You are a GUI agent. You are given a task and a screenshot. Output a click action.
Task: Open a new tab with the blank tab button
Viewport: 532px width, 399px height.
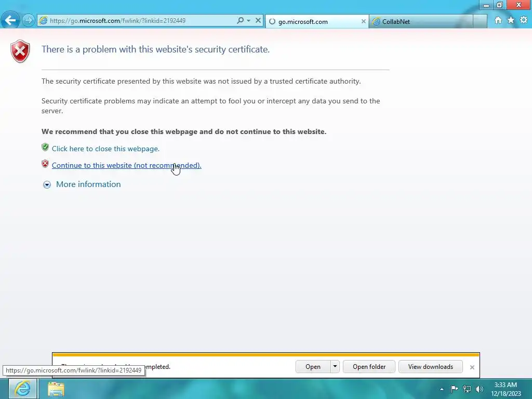(x=480, y=21)
